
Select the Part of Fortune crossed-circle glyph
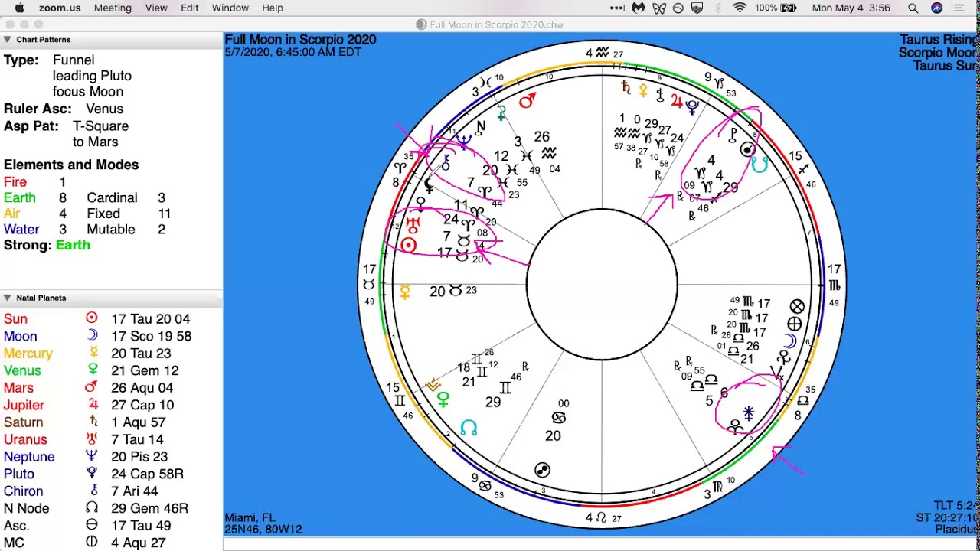[797, 307]
